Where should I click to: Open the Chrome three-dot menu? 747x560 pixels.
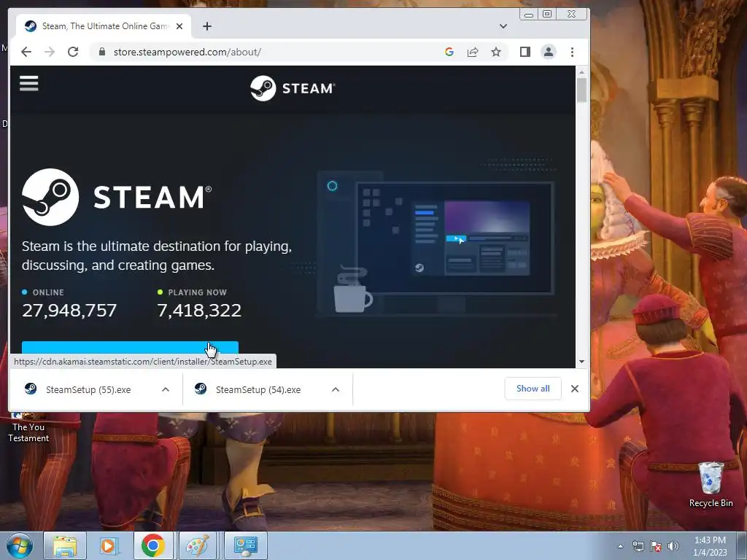click(x=572, y=52)
